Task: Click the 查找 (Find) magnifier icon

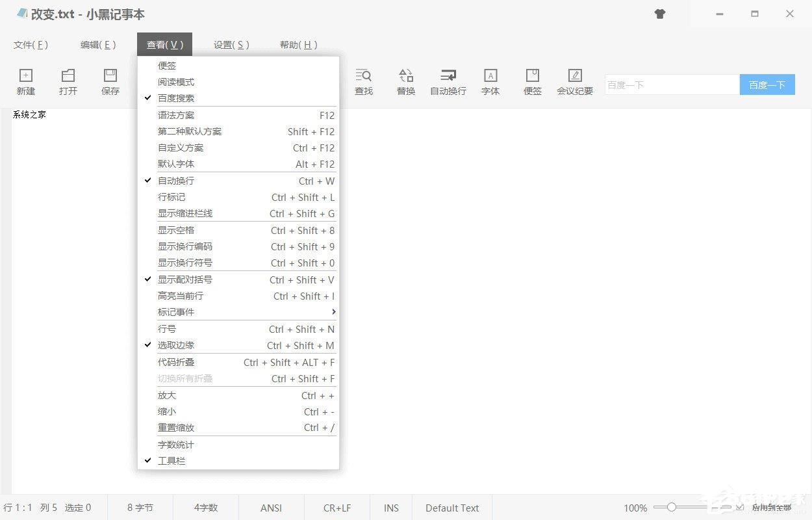Action: [x=364, y=75]
